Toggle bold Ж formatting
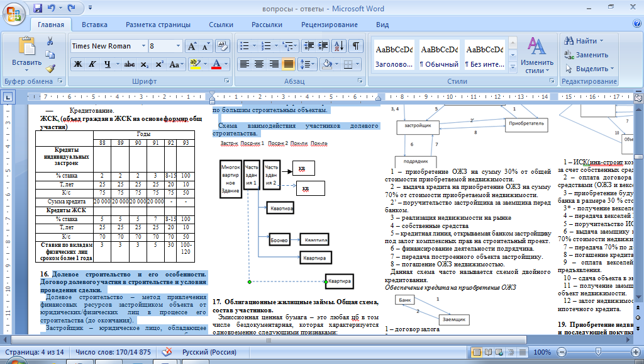Image resolution: width=644 pixels, height=364 pixels. click(x=77, y=64)
